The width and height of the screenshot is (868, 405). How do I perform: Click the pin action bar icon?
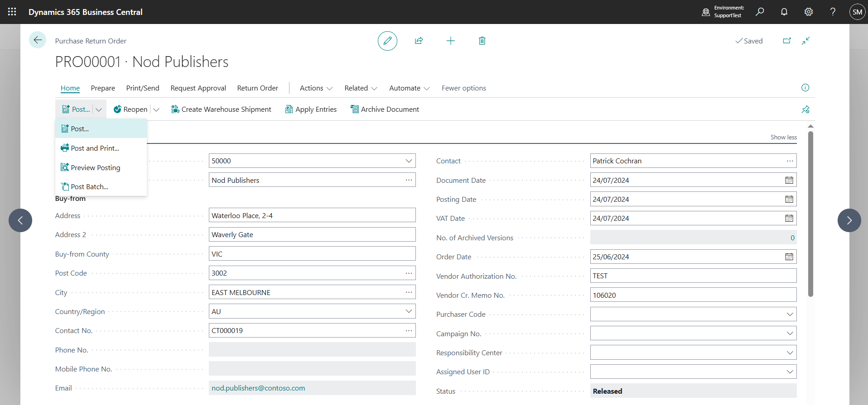(805, 110)
